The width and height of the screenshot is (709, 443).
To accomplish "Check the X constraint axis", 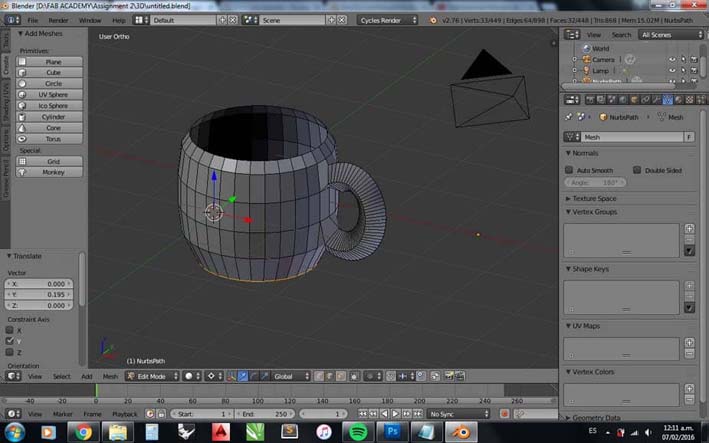I will pos(9,330).
